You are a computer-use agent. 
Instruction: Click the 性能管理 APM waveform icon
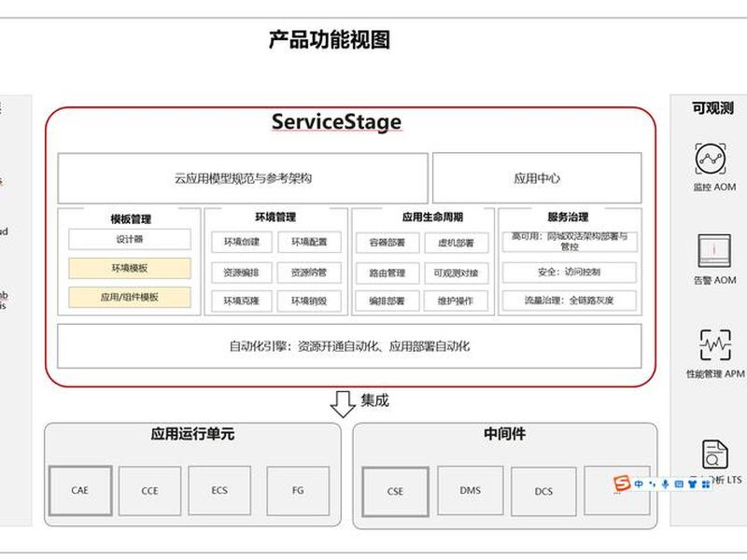(x=714, y=344)
